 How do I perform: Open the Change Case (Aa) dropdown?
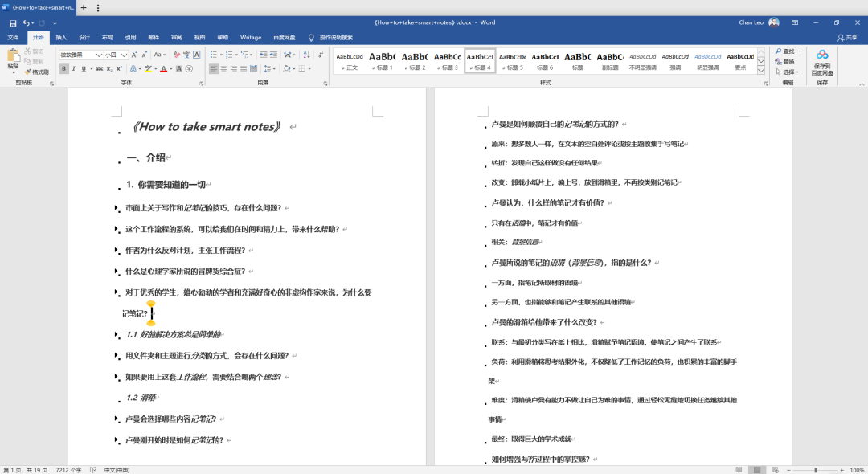(x=159, y=55)
